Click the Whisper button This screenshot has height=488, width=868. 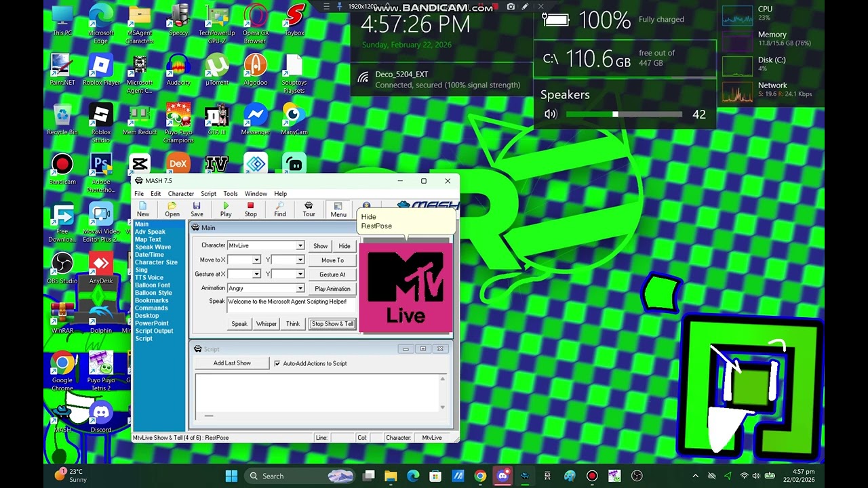[x=267, y=324]
